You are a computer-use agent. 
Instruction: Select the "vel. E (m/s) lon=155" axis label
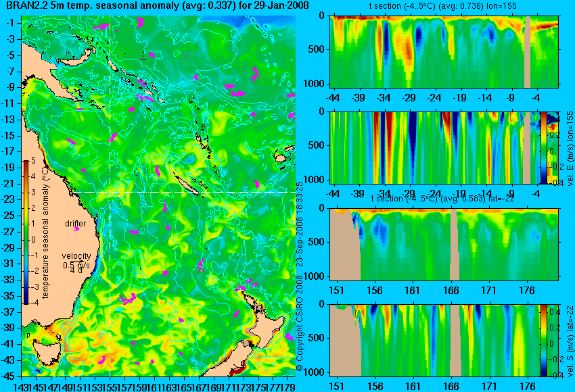(570, 149)
